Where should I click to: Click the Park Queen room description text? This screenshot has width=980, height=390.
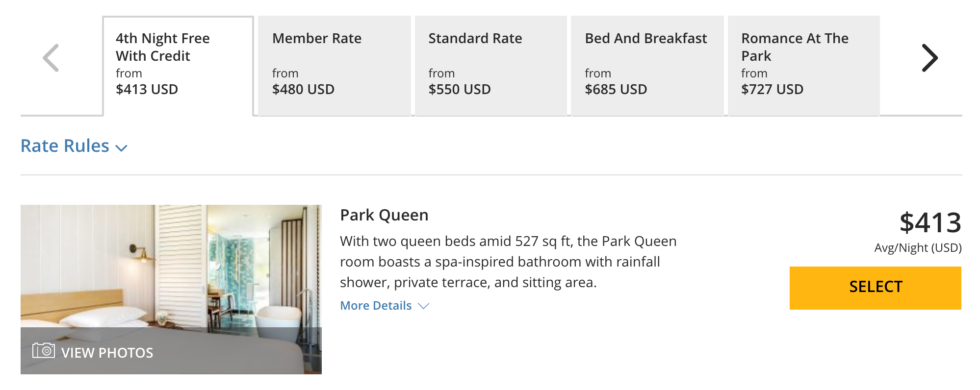(x=508, y=262)
